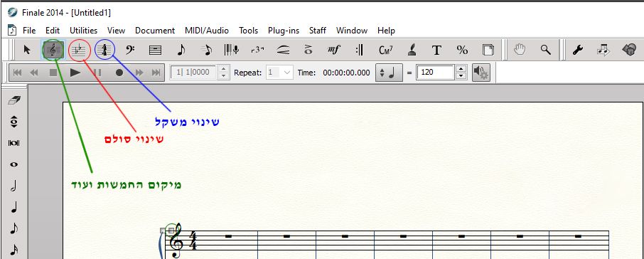Viewport: 644px width, 259px height.
Task: Select the Articulation tool
Action: [x=308, y=50]
